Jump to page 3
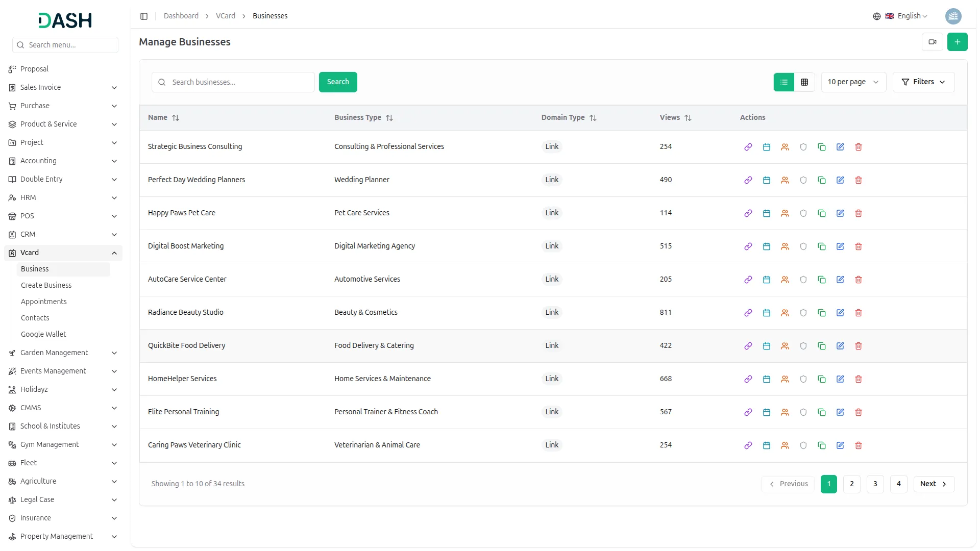The height and width of the screenshot is (551, 980). (x=875, y=484)
